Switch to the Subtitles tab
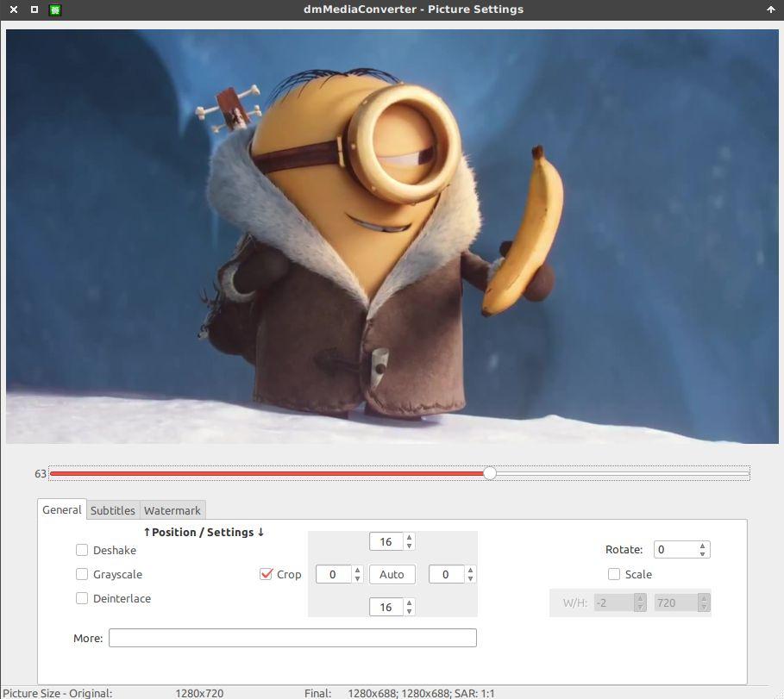Viewport: 784px width, 699px height. tap(112, 510)
